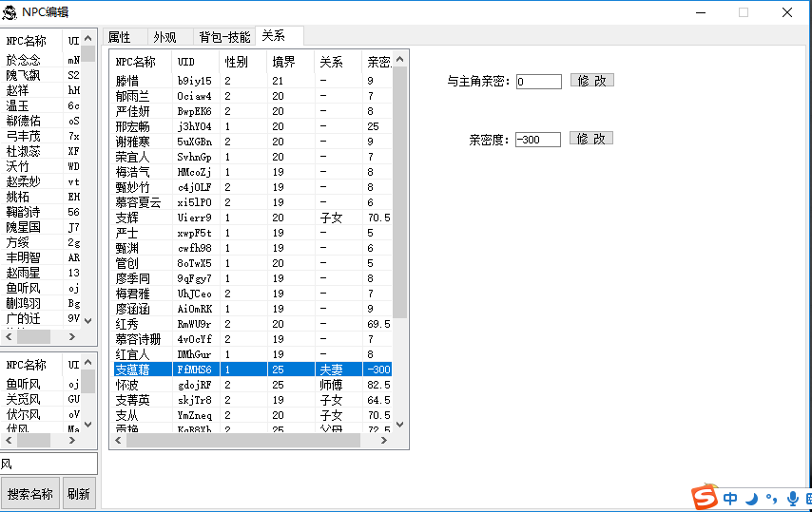Select the 严佳妍 row
This screenshot has height=512, width=812.
pyautogui.click(x=253, y=111)
